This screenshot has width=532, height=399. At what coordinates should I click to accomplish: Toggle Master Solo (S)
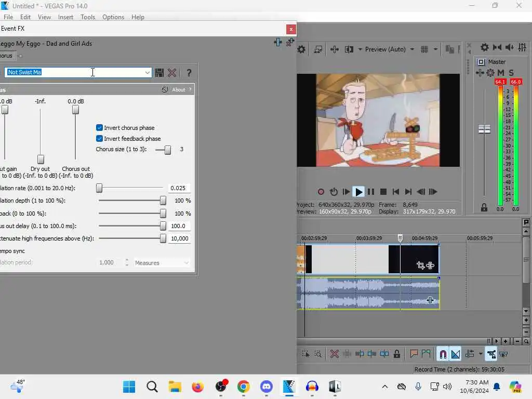point(511,73)
